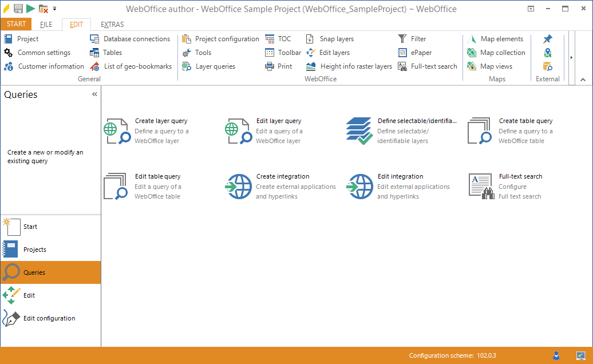Viewport: 593px width, 364px height.
Task: Save the project using the floppy disk icon
Action: click(17, 9)
